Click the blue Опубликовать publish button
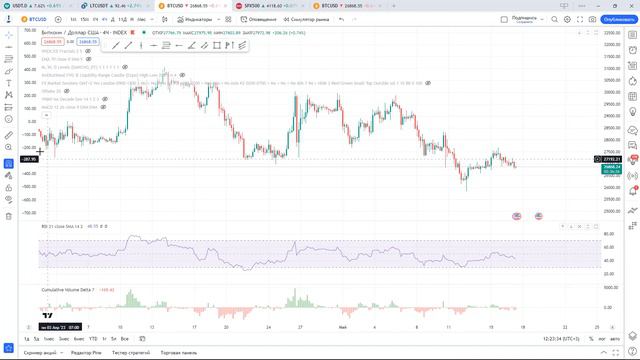The height and width of the screenshot is (360, 640). [619, 19]
